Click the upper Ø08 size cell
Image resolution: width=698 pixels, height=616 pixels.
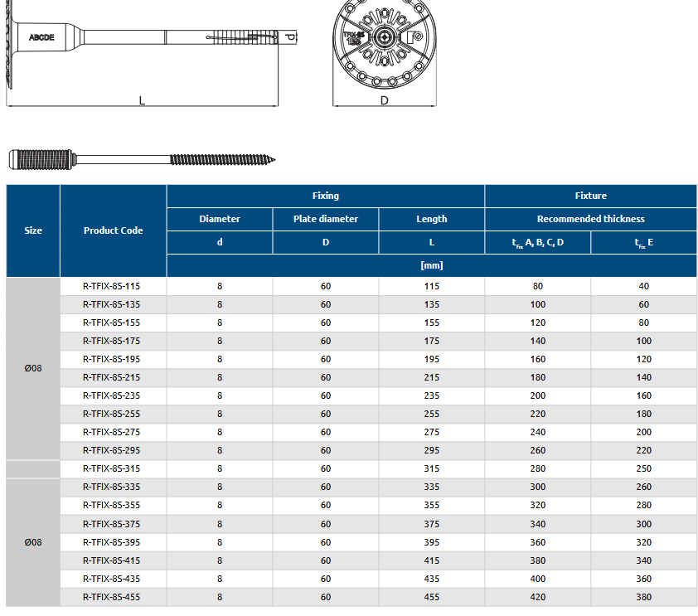33,369
